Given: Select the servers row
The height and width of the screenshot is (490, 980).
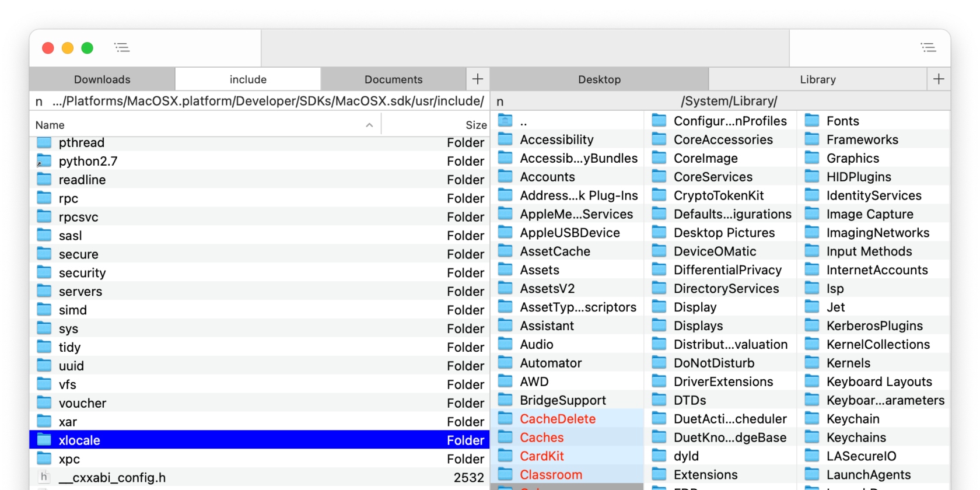Looking at the screenshot, I should pos(260,291).
